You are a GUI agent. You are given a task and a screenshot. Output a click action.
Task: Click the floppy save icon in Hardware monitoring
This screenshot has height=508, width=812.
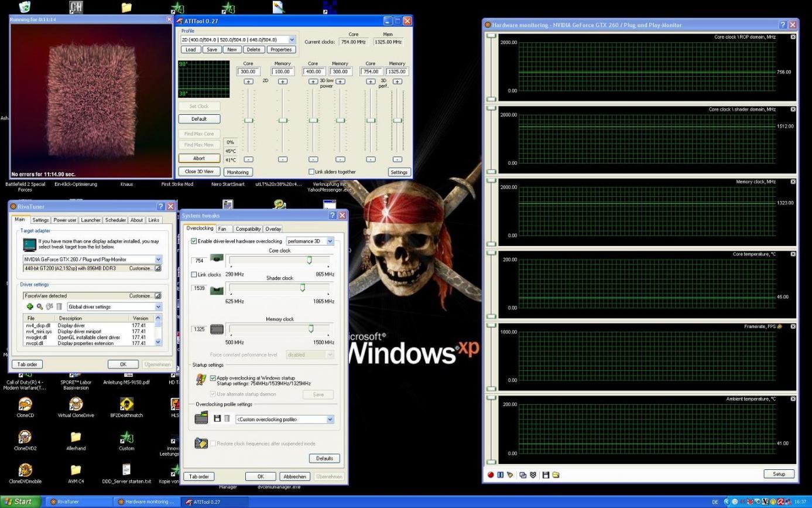click(546, 475)
